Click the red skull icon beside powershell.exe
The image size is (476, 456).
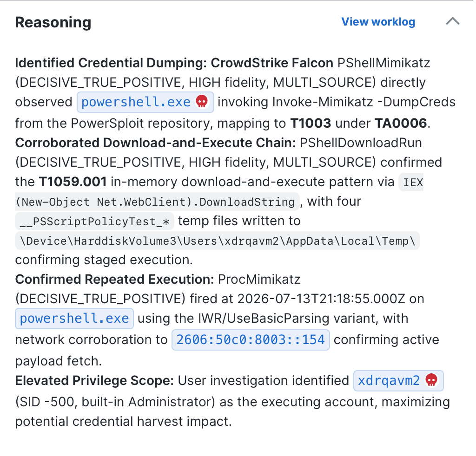[x=202, y=102]
